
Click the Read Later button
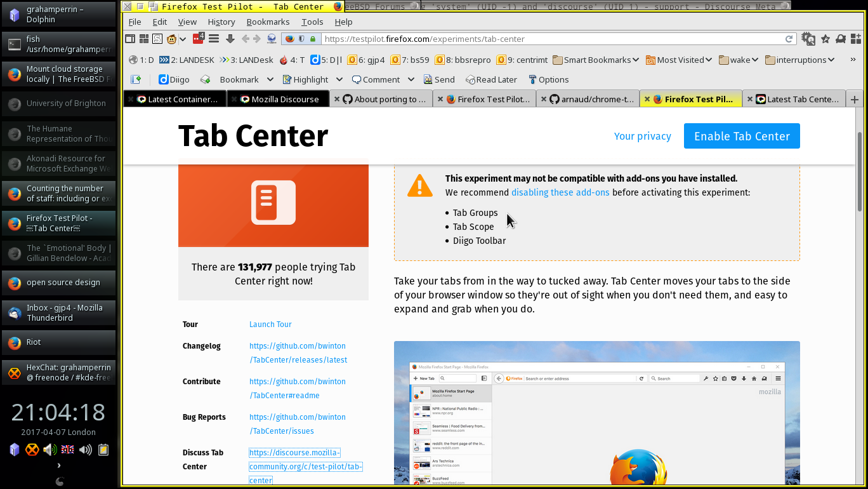(x=492, y=79)
